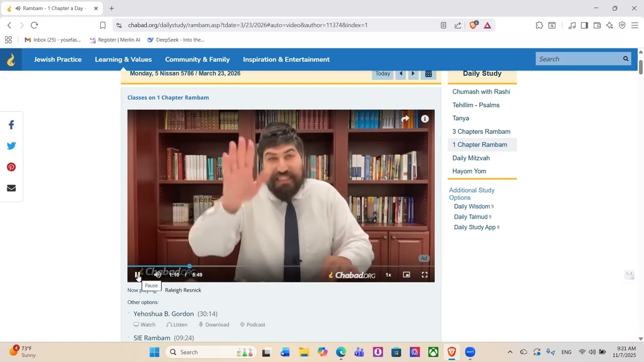Click the site Search input field
The height and width of the screenshot is (362, 644).
coord(578,59)
